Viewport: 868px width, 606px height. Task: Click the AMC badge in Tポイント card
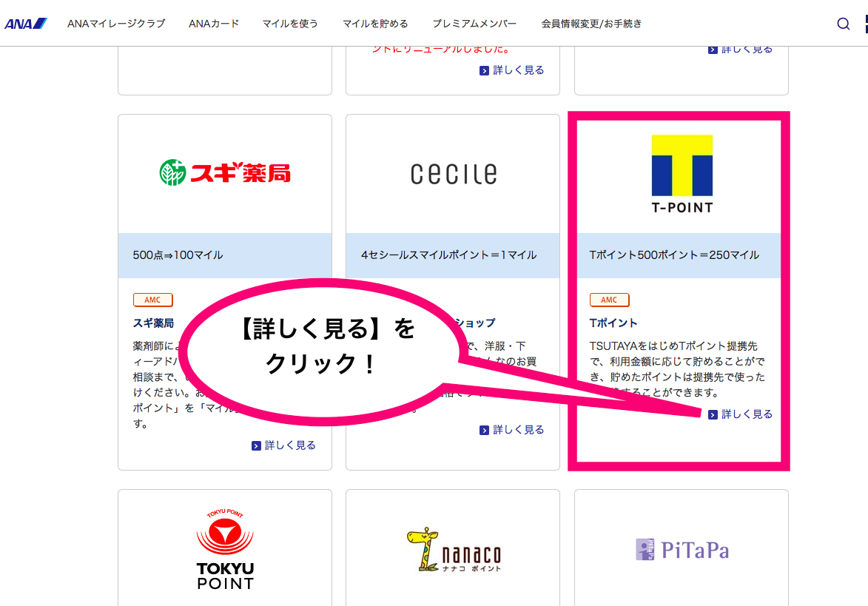pos(609,300)
